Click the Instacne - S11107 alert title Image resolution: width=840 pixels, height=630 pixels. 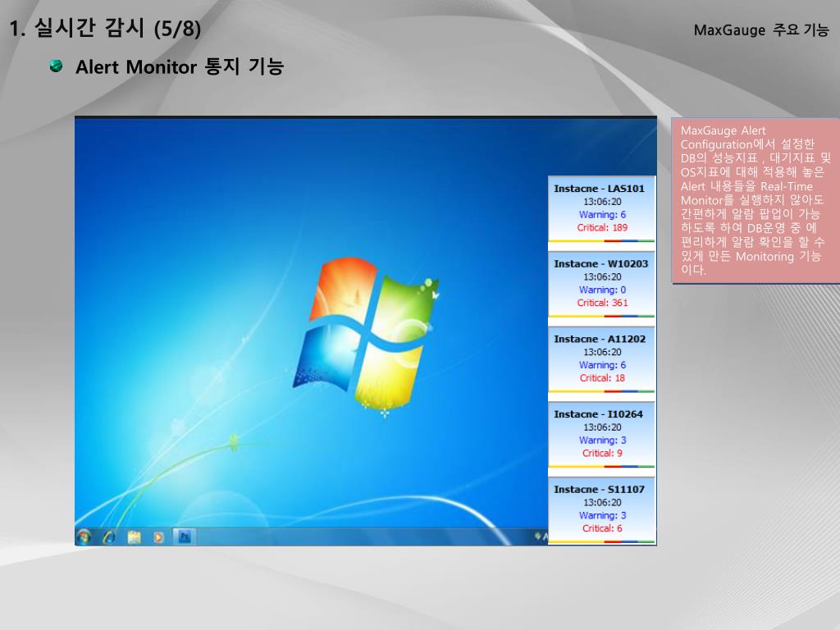click(599, 489)
